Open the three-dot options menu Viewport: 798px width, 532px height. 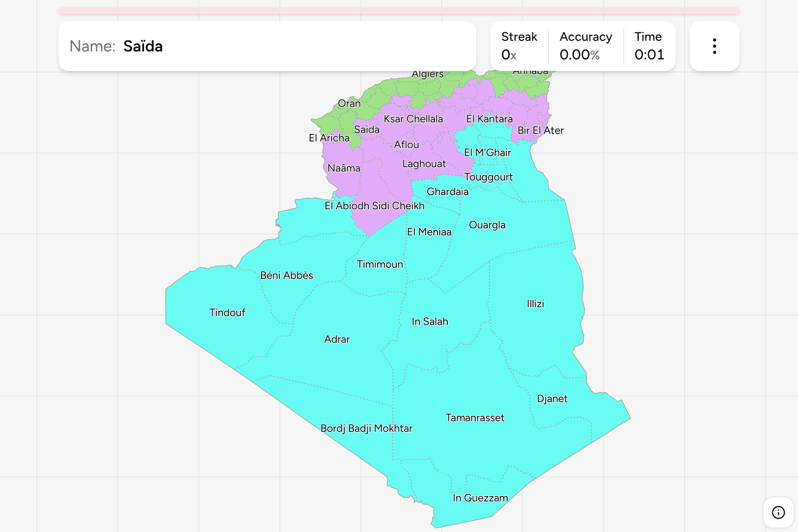714,46
